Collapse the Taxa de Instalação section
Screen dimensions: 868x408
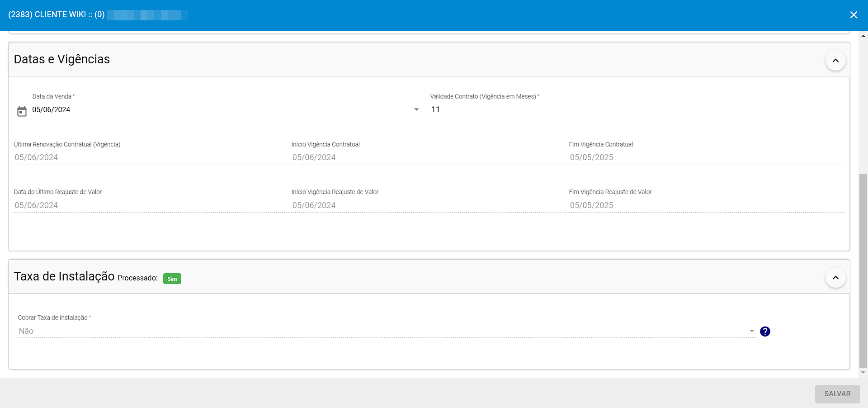[835, 277]
